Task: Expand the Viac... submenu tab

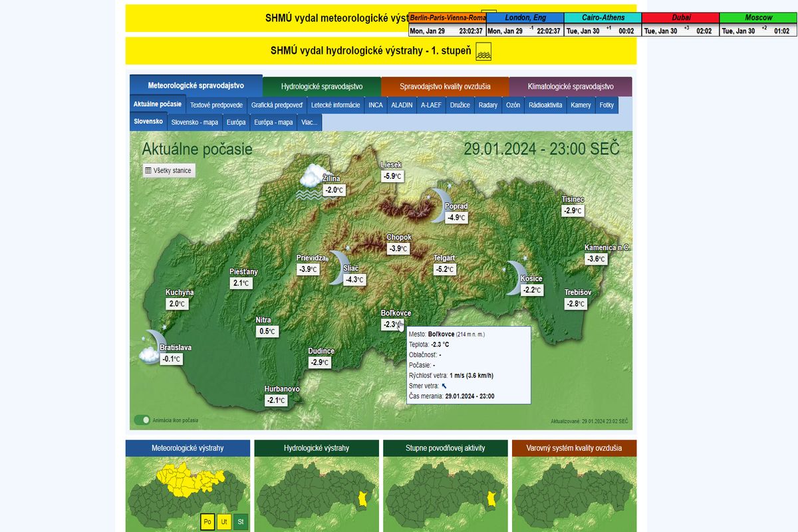Action: [309, 122]
